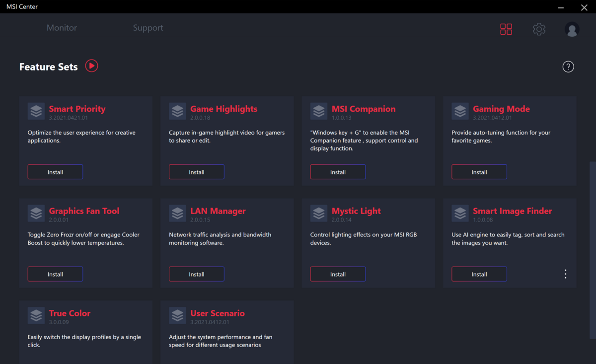This screenshot has height=364, width=596.
Task: Open Smart Image Finder more options menu
Action: (x=565, y=274)
